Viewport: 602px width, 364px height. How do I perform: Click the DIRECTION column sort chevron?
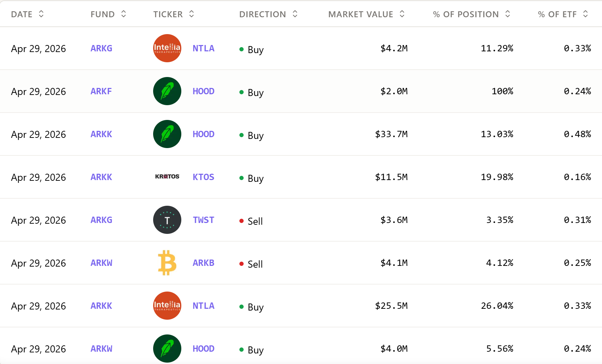[x=296, y=14]
